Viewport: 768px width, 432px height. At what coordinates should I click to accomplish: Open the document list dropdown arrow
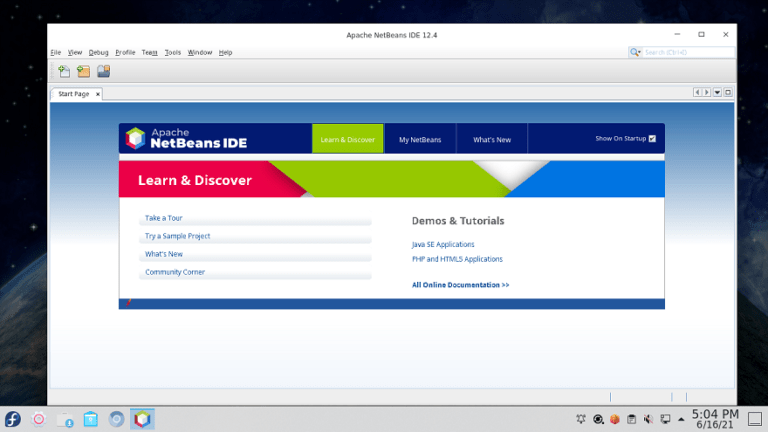click(x=717, y=93)
